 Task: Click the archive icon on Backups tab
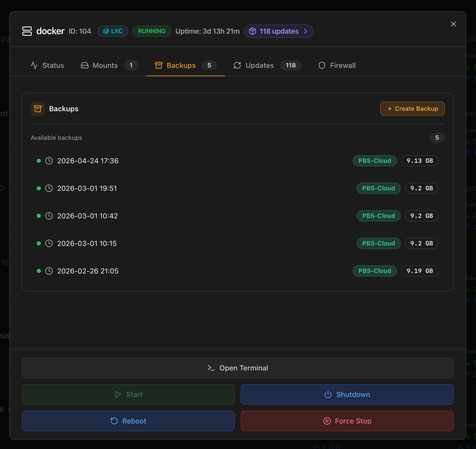(x=159, y=65)
